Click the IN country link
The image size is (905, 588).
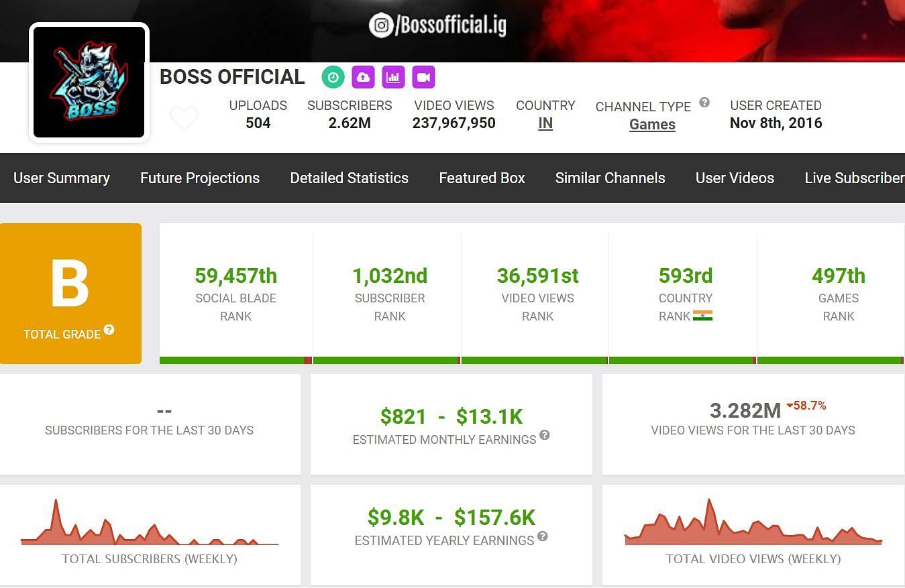(x=545, y=123)
